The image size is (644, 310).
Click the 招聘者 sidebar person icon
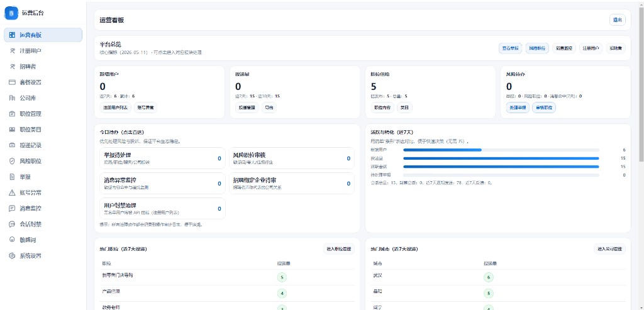[x=13, y=67]
